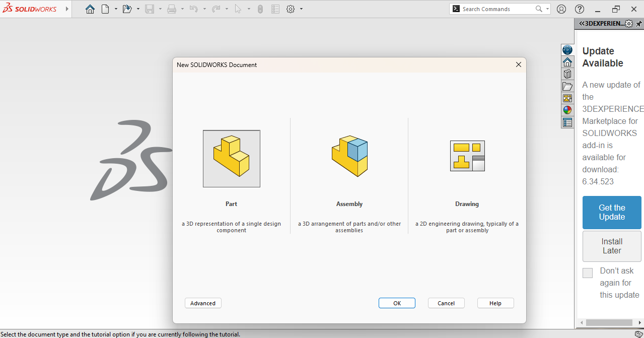Click the Help button in dialog
This screenshot has width=644, height=338.
[495, 303]
